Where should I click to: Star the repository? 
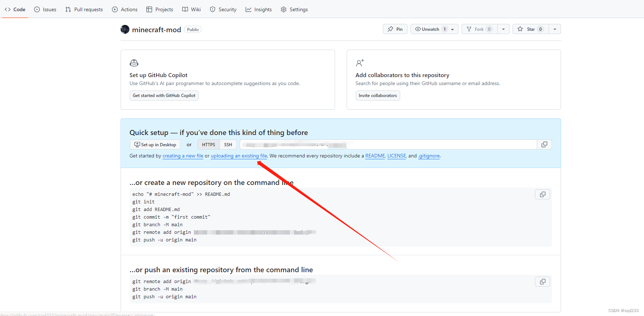[x=531, y=29]
